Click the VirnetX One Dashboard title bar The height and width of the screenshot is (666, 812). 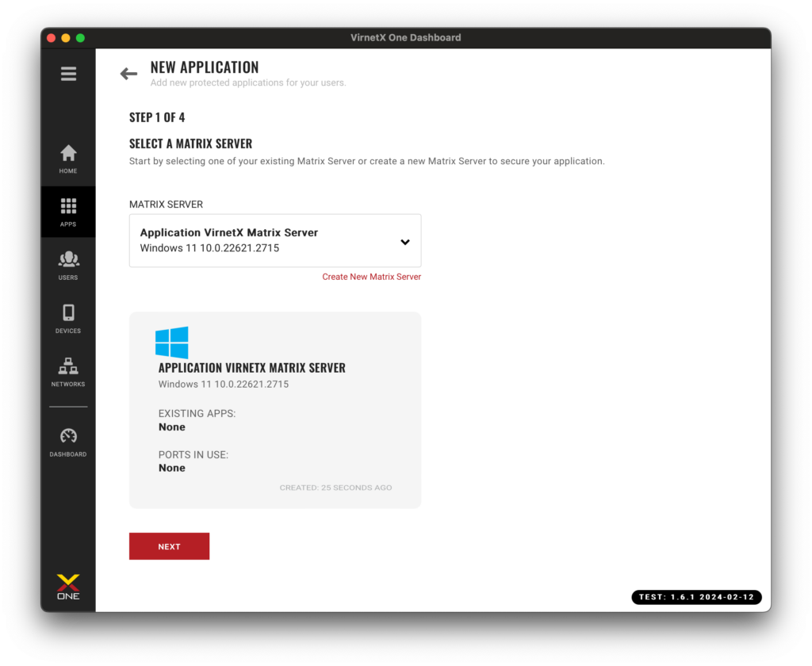[405, 37]
